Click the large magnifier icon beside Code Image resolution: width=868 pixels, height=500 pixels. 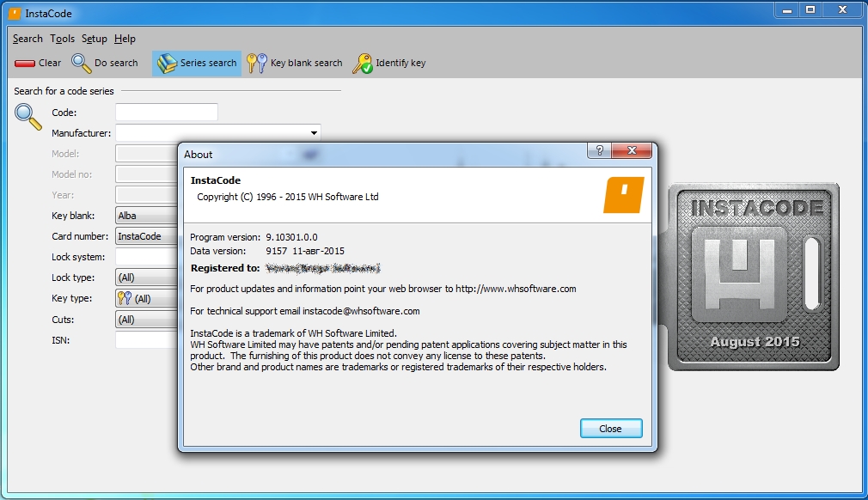click(28, 116)
